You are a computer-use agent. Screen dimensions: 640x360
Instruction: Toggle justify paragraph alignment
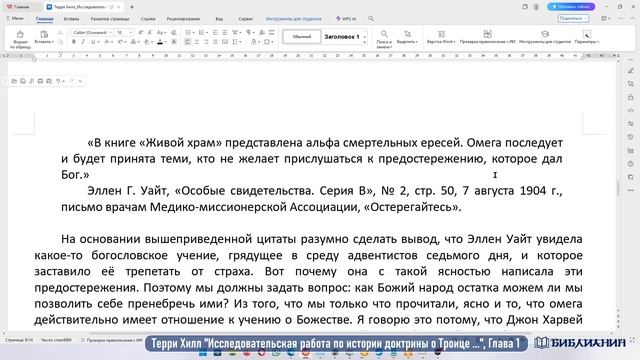click(x=216, y=42)
